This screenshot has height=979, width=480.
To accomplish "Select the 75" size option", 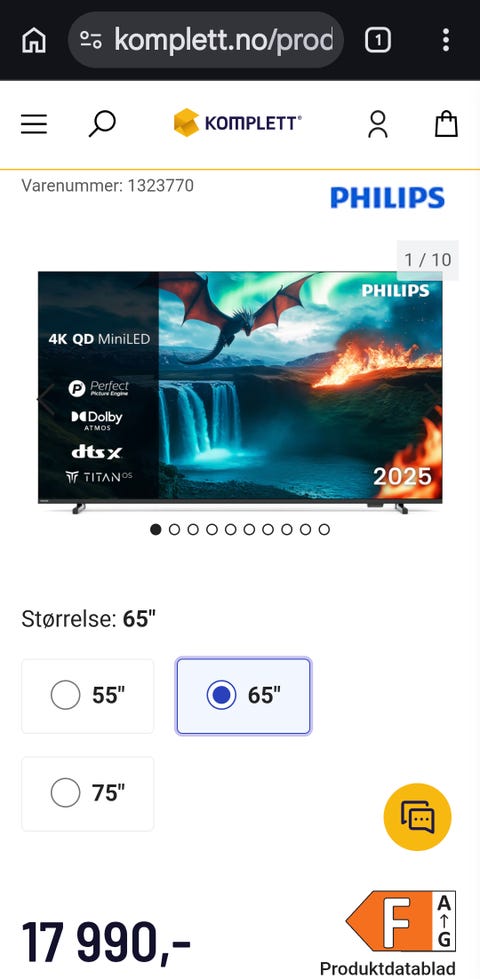I will click(x=87, y=794).
